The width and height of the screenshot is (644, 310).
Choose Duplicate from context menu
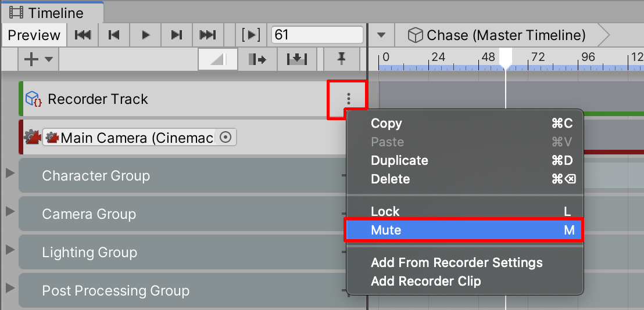(464, 160)
